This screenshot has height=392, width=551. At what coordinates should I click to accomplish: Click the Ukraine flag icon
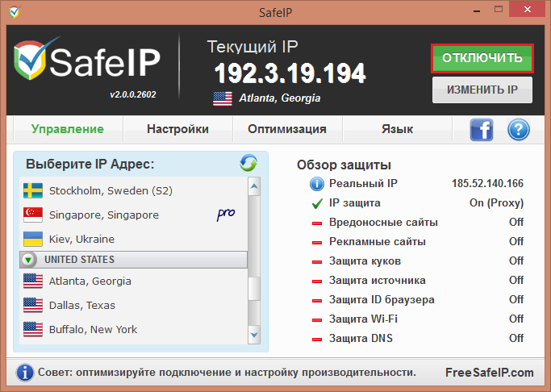pyautogui.click(x=33, y=239)
